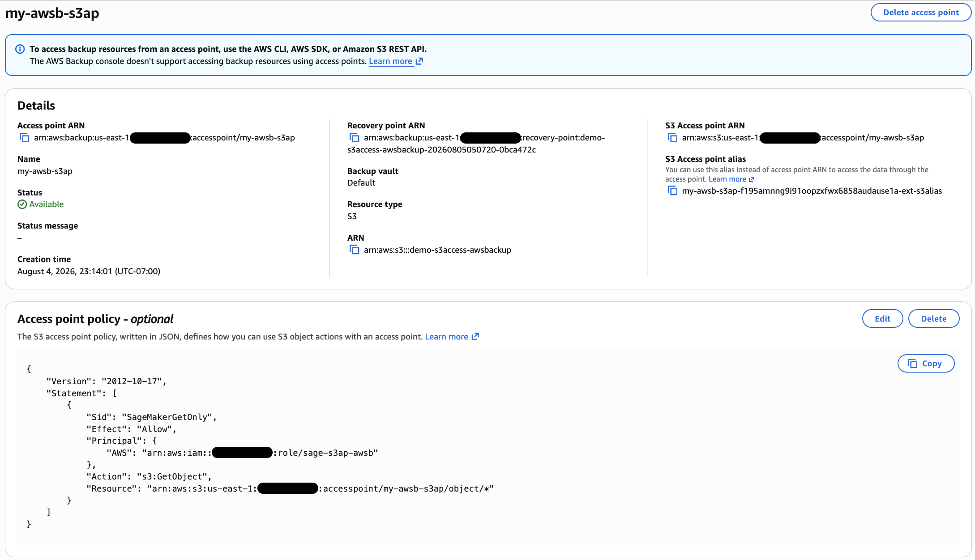Open Learn more link under S3 Access point alias
The width and height of the screenshot is (975, 560).
pos(731,179)
